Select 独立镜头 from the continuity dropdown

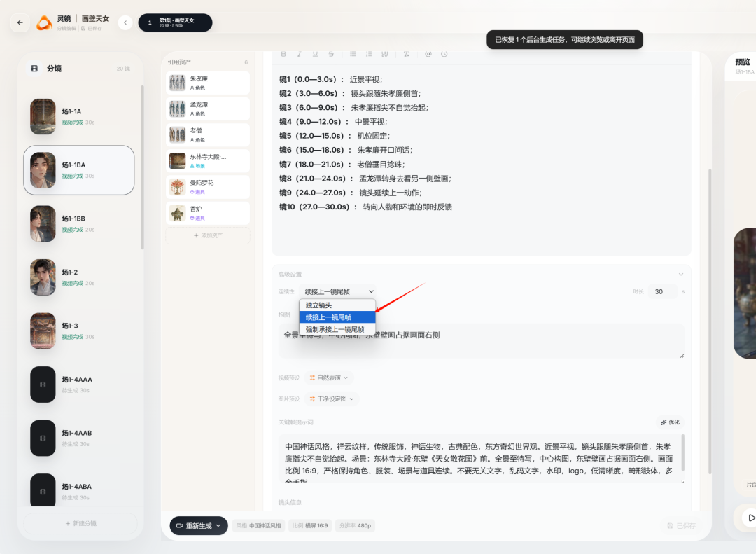tap(337, 305)
